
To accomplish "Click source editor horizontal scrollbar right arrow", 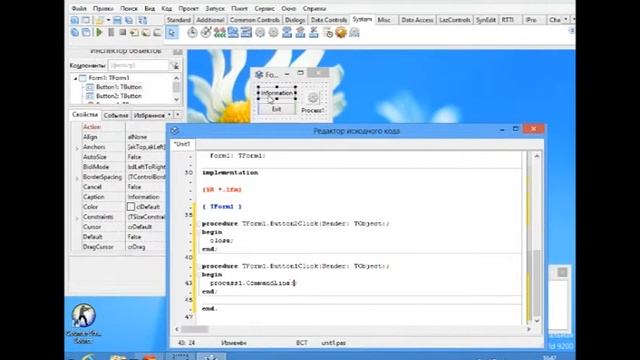I will coord(529,329).
